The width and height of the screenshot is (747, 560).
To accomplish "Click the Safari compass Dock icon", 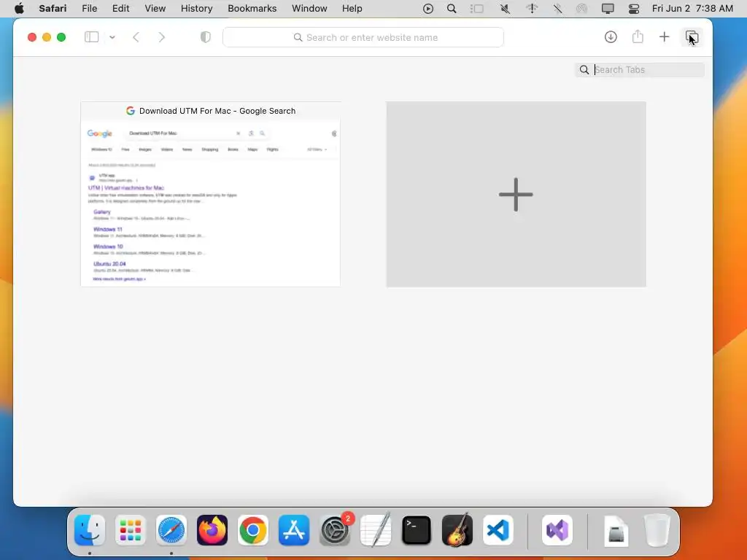I will click(x=171, y=530).
